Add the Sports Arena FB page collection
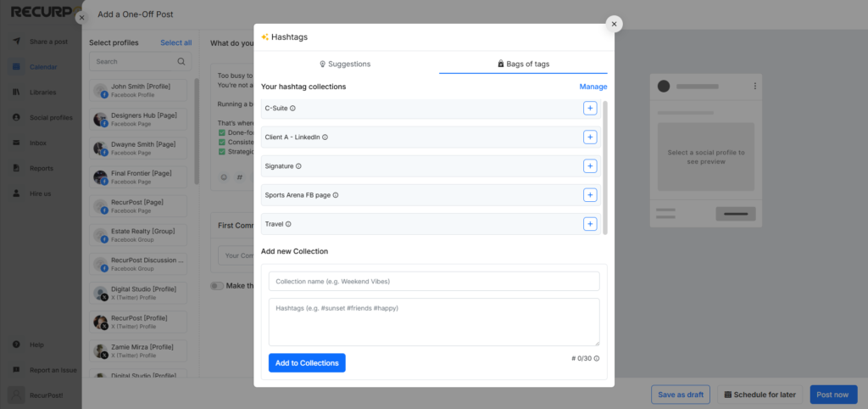Image resolution: width=868 pixels, height=409 pixels. click(x=590, y=195)
